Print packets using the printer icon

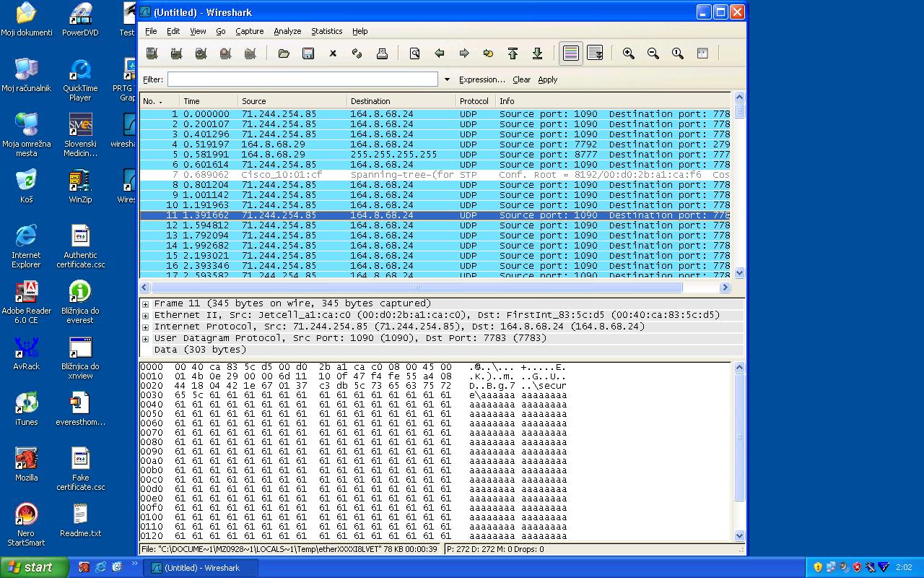(382, 53)
